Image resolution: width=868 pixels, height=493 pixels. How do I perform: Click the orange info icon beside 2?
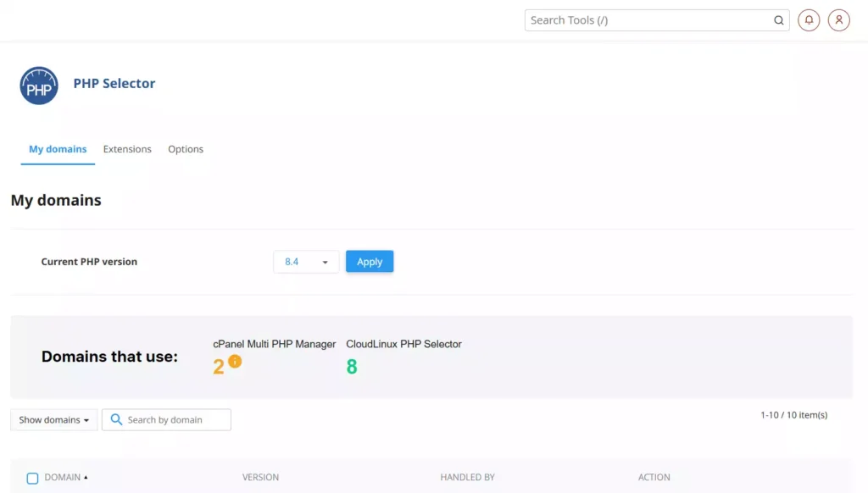[x=235, y=362]
